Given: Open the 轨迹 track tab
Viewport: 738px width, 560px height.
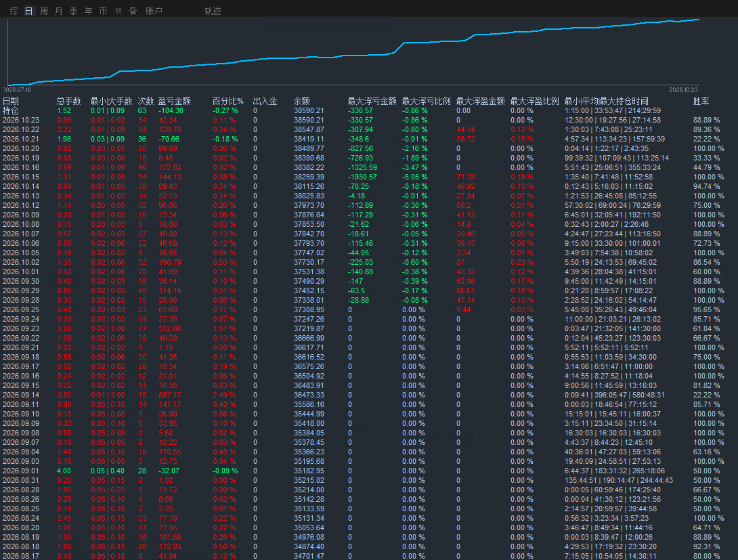Looking at the screenshot, I should point(213,11).
